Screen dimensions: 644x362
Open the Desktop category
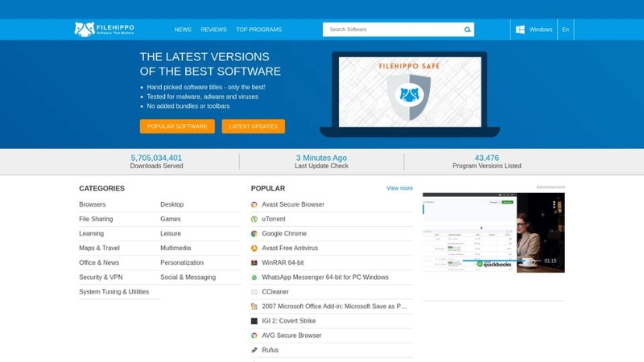[172, 204]
